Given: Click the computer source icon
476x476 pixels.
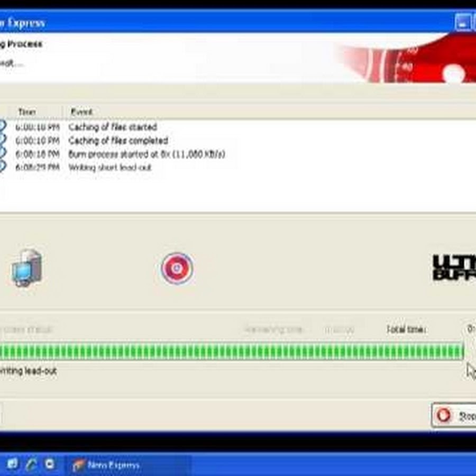Looking at the screenshot, I should (26, 269).
